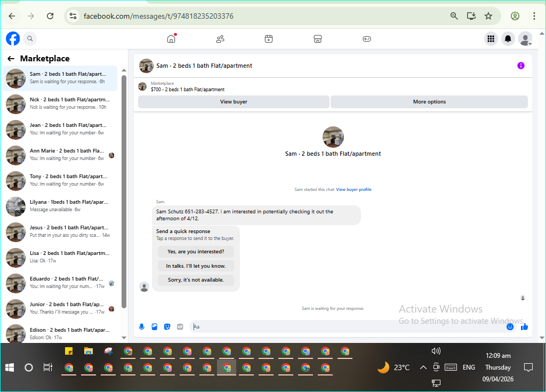Click conversation list scrollbar down arrow
The width and height of the screenshot is (546, 392).
coord(124,338)
